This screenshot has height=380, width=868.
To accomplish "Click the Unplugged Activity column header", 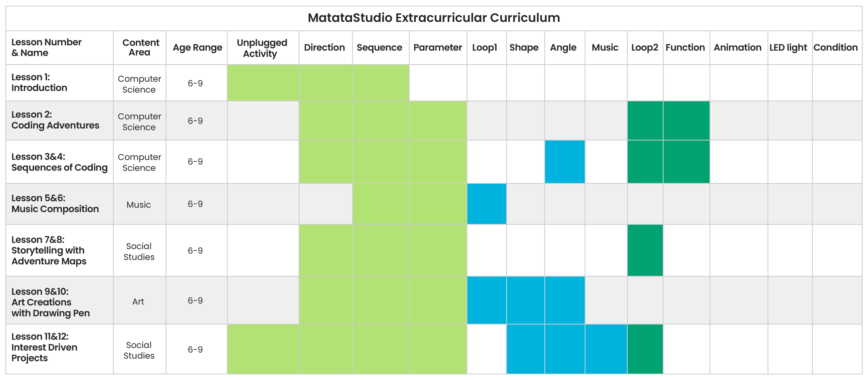I will 262,48.
